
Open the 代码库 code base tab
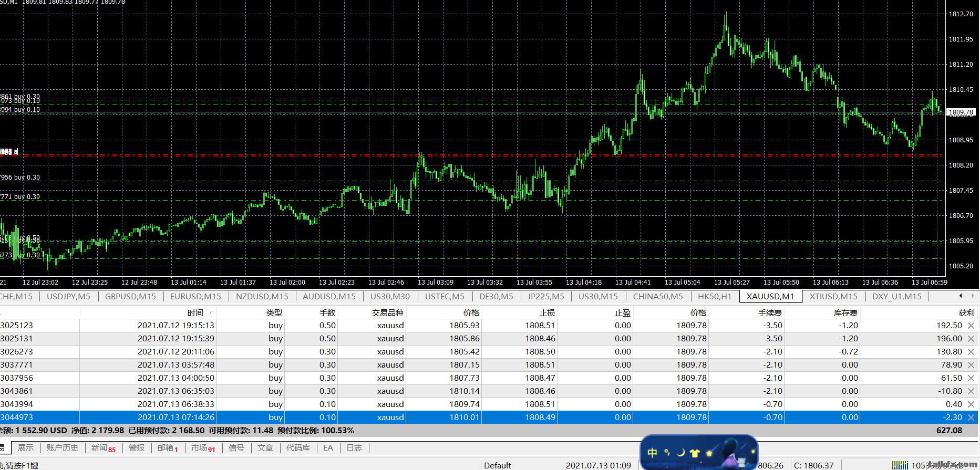(x=298, y=448)
